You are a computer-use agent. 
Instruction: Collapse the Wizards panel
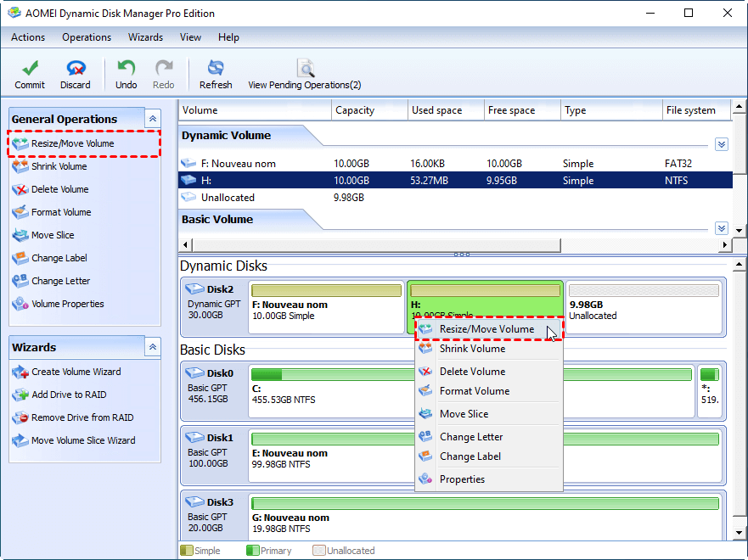[153, 347]
